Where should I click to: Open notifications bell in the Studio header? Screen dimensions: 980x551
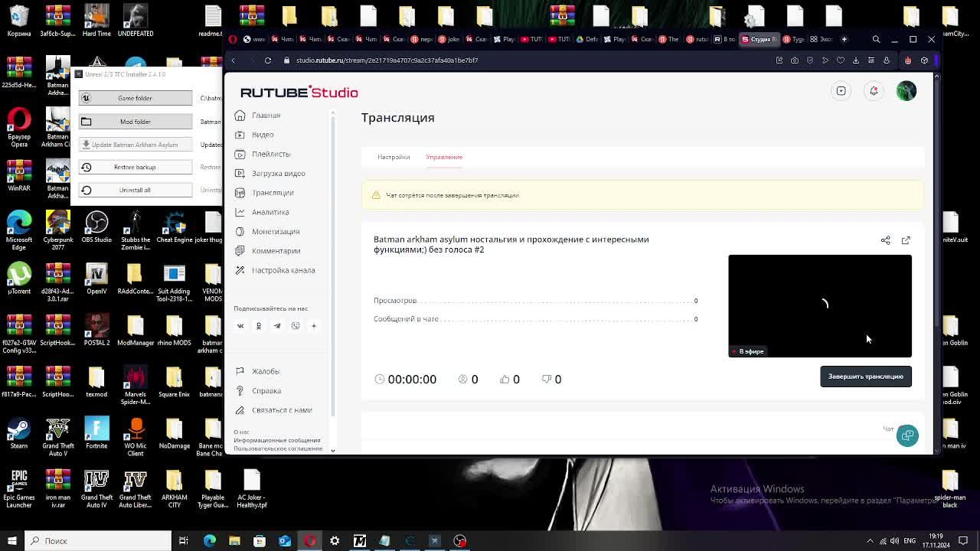[874, 91]
